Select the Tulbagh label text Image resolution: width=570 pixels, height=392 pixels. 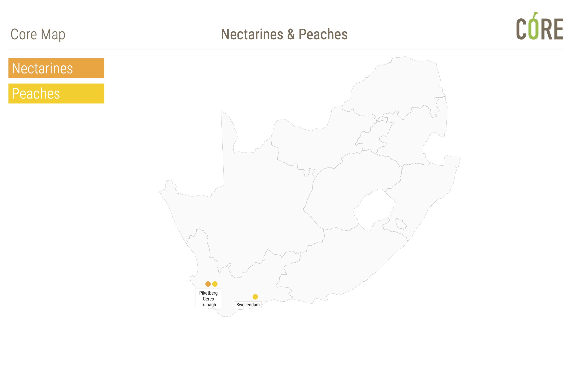pyautogui.click(x=208, y=304)
